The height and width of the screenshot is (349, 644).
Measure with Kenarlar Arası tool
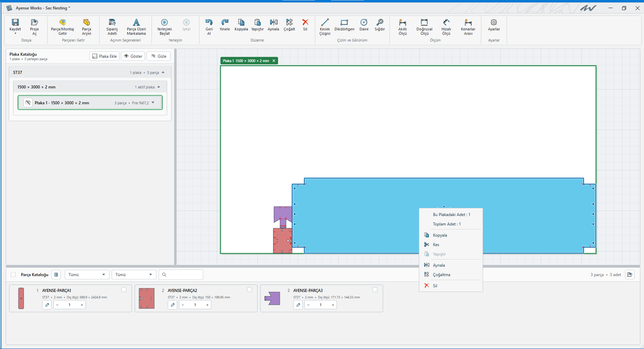[468, 27]
